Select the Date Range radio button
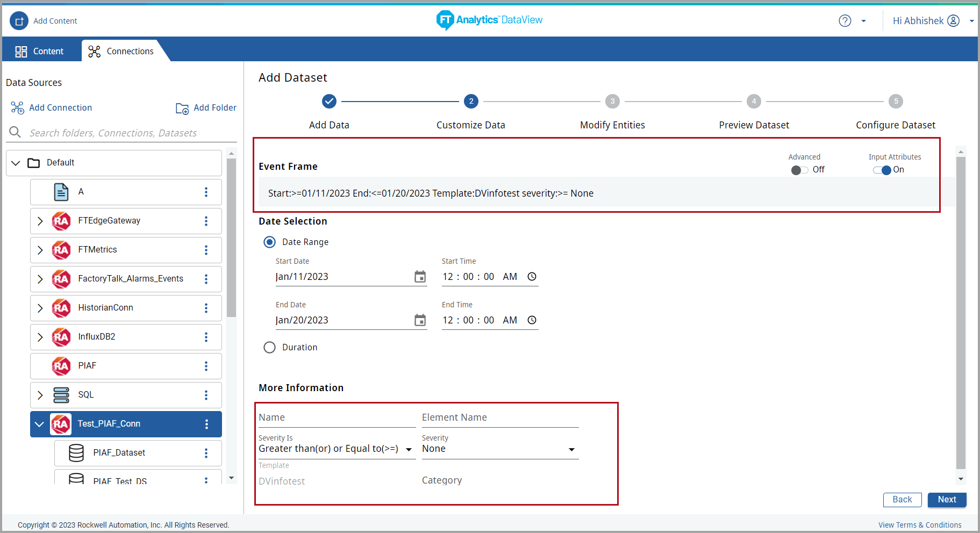980x533 pixels. (269, 242)
